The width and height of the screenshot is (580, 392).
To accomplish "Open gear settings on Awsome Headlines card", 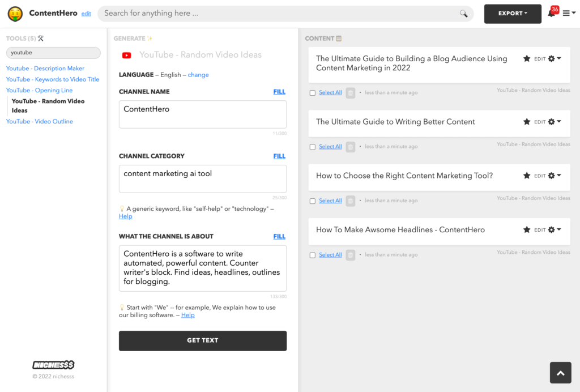I will [554, 229].
